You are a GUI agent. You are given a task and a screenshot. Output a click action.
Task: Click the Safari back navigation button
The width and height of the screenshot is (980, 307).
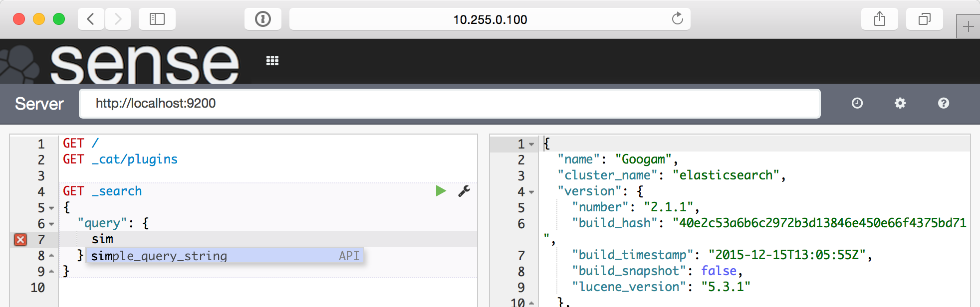pos(91,19)
